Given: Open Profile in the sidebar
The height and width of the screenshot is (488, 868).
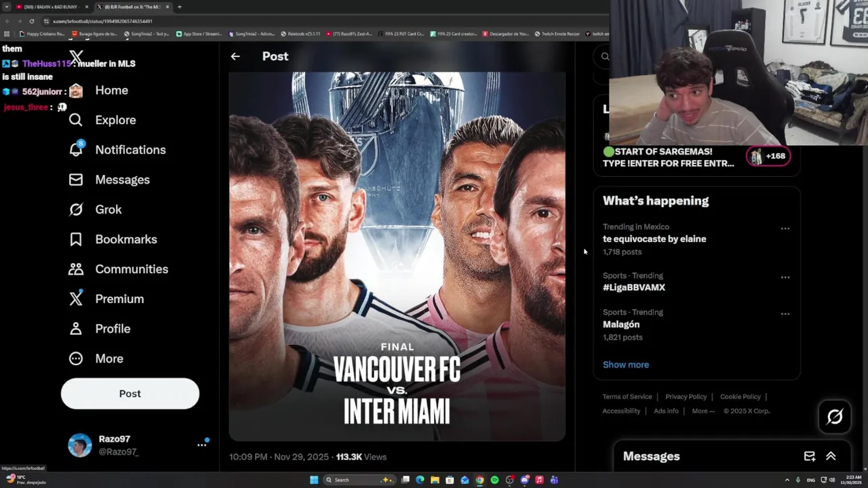Looking at the screenshot, I should pos(99,329).
